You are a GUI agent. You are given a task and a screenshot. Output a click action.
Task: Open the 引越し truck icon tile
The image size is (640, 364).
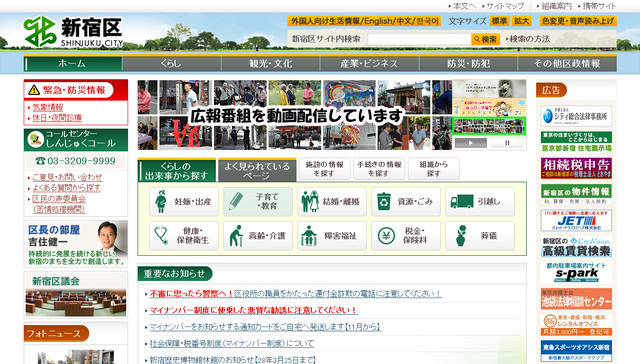pos(480,202)
